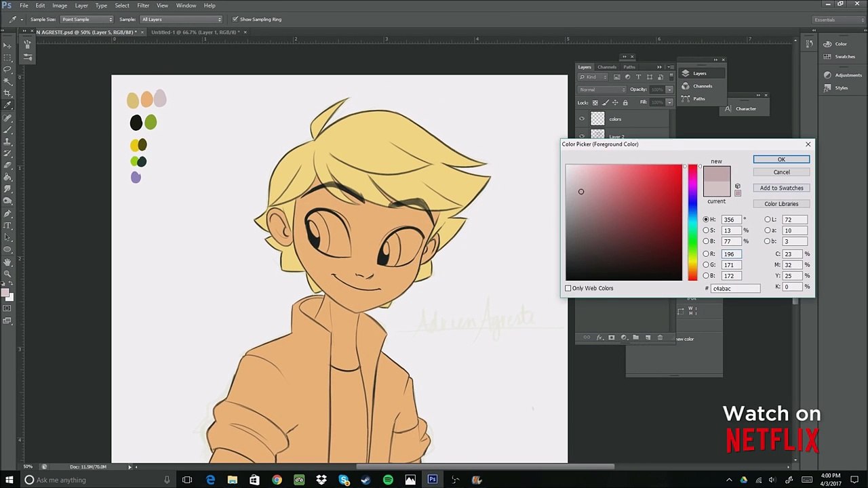868x488 pixels.
Task: Select the H hue radio button
Action: point(706,220)
